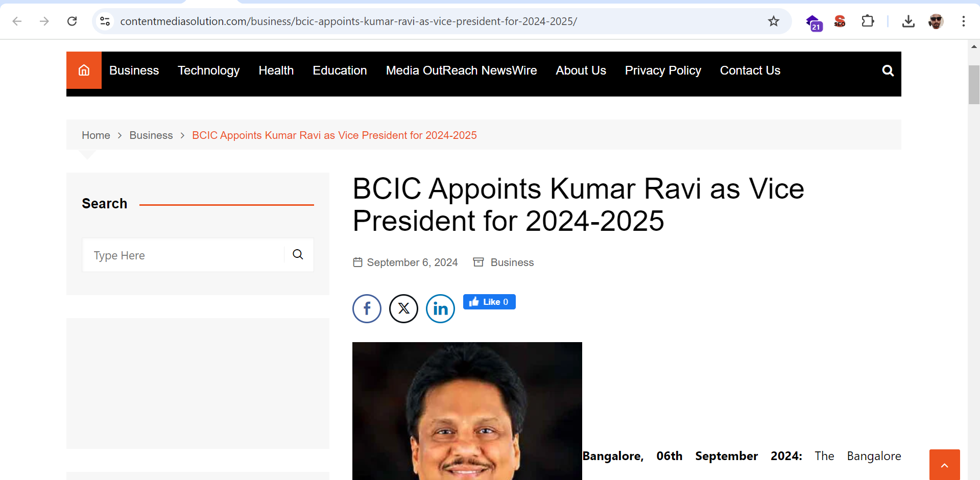The width and height of the screenshot is (980, 480).
Task: Open site search magnifier in navbar
Action: click(888, 70)
